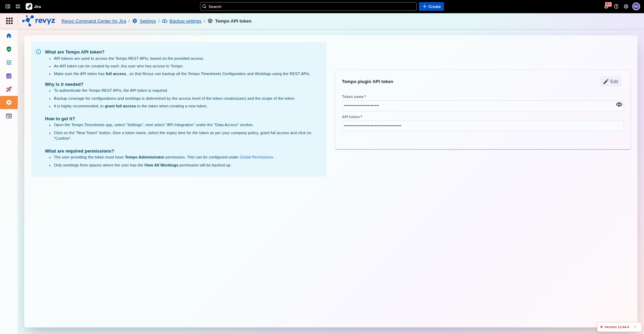
Task: Open the rocket sidebar icon
Action: tap(9, 89)
